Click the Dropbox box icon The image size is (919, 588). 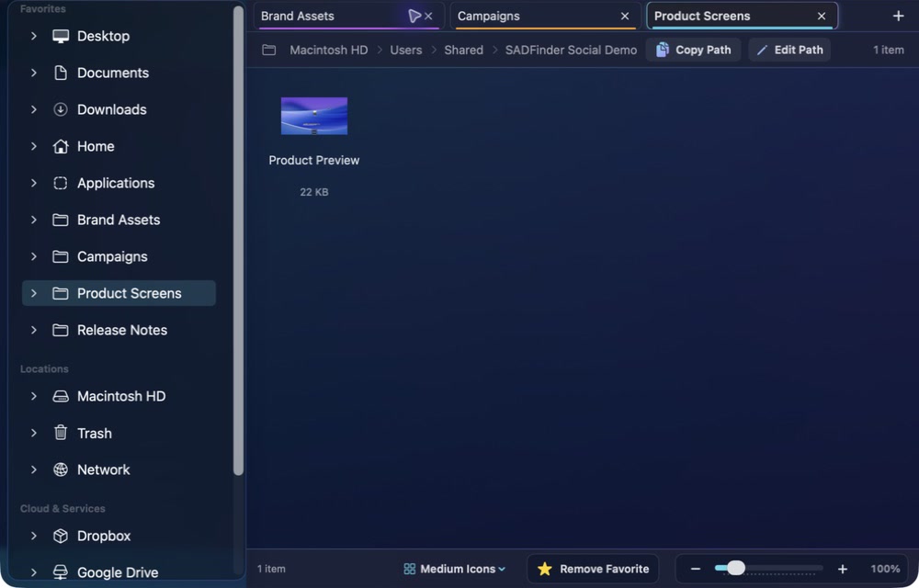(x=61, y=536)
